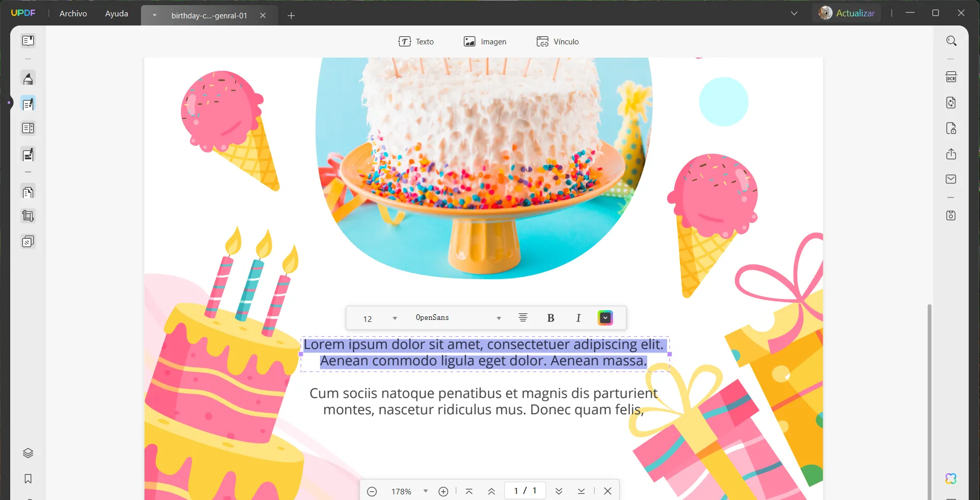The height and width of the screenshot is (500, 980).
Task: Go to the last page
Action: click(581, 491)
